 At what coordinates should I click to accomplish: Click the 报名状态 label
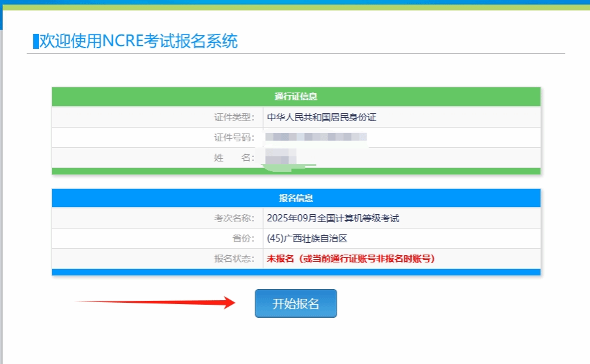tap(234, 259)
